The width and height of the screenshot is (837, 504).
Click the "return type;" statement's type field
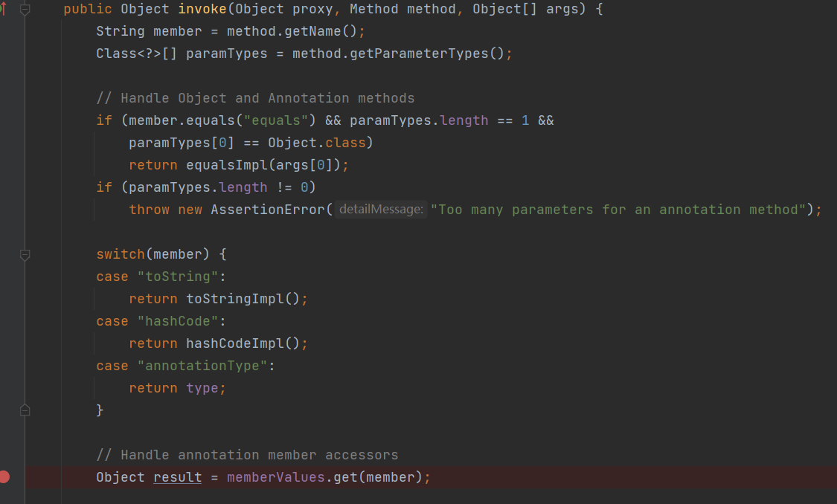click(202, 388)
